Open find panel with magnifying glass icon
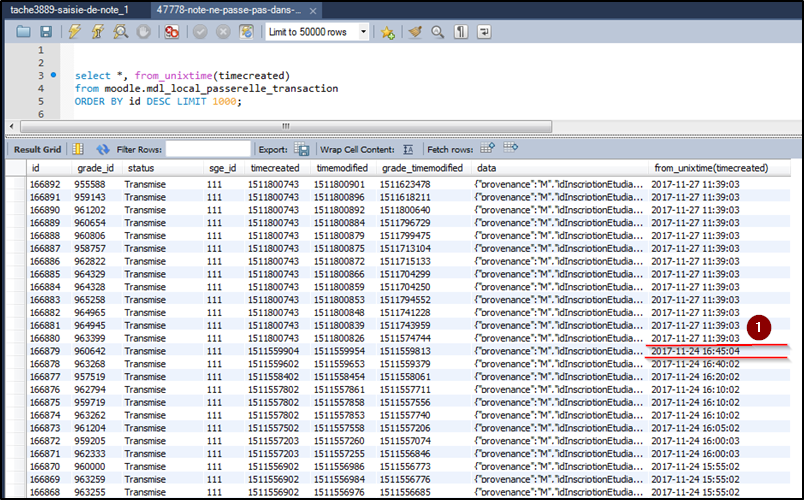 coord(437,32)
